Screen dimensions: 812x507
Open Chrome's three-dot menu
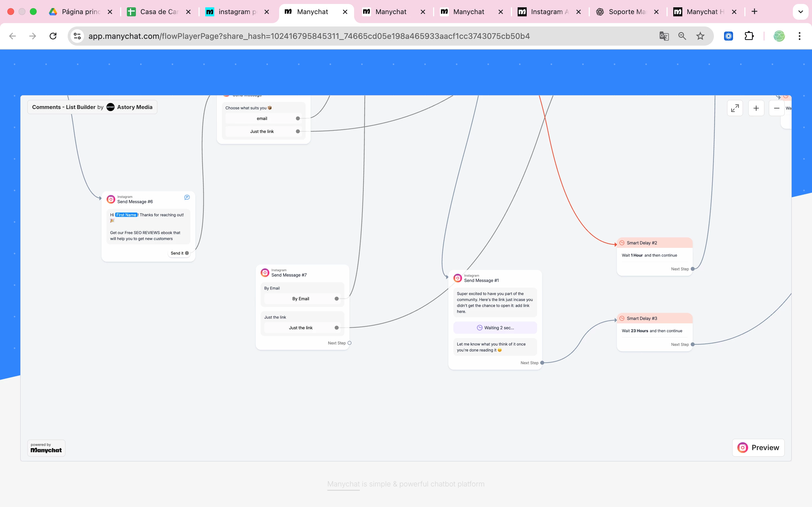pyautogui.click(x=800, y=36)
